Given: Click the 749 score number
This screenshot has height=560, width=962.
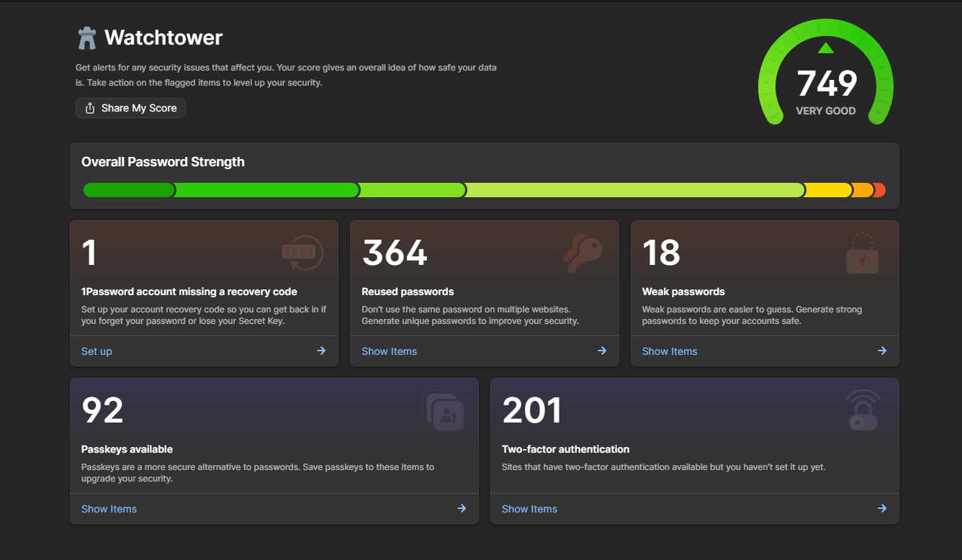Looking at the screenshot, I should click(827, 83).
